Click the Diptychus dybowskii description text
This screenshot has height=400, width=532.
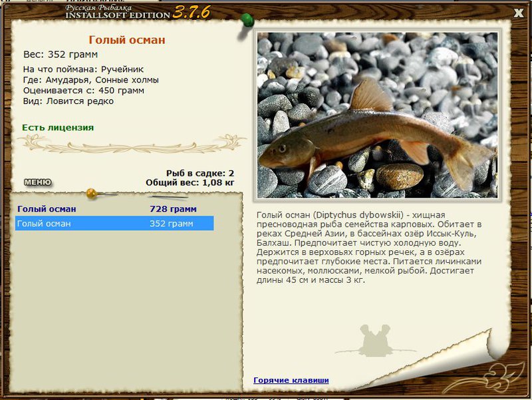[x=369, y=248]
